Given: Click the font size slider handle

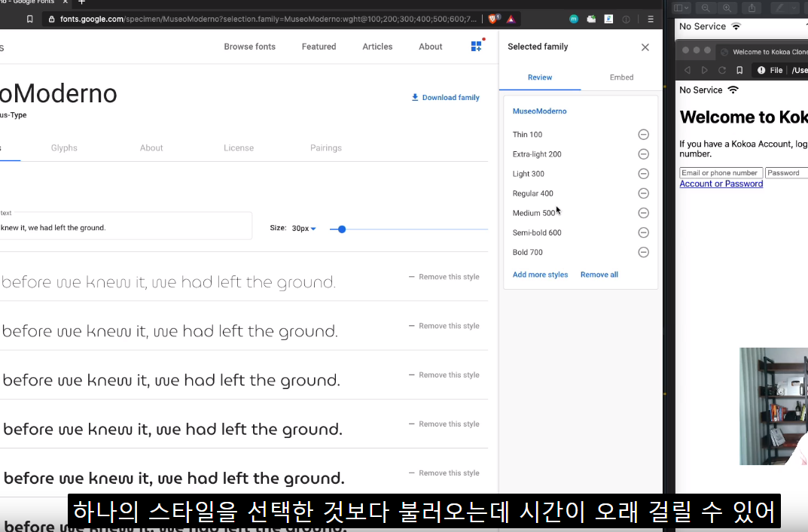Looking at the screenshot, I should (x=342, y=230).
